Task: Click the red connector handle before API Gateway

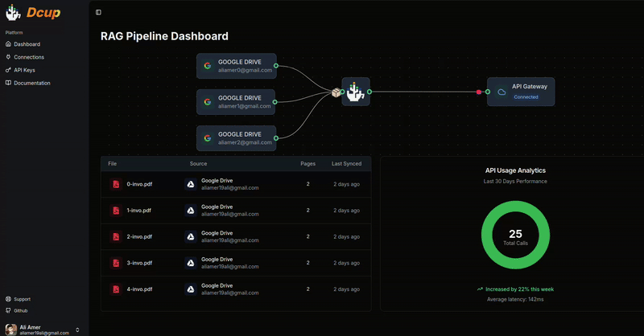Action: [x=479, y=92]
